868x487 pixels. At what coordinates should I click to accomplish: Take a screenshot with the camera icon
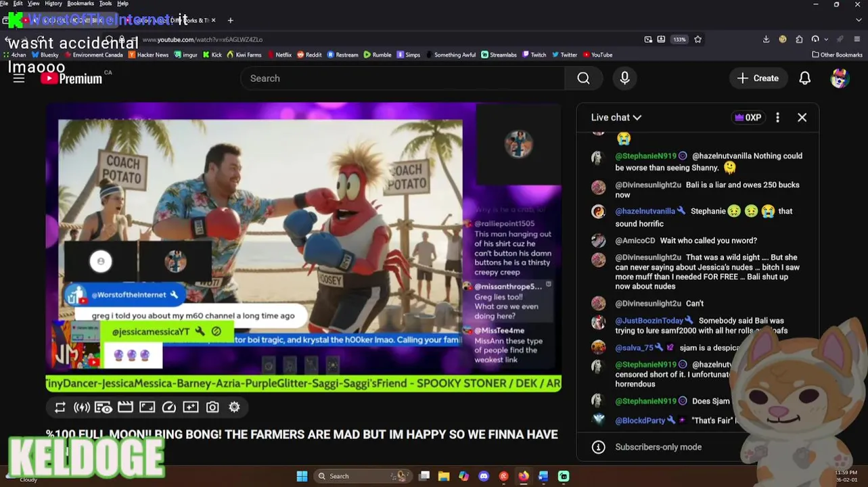(x=212, y=407)
